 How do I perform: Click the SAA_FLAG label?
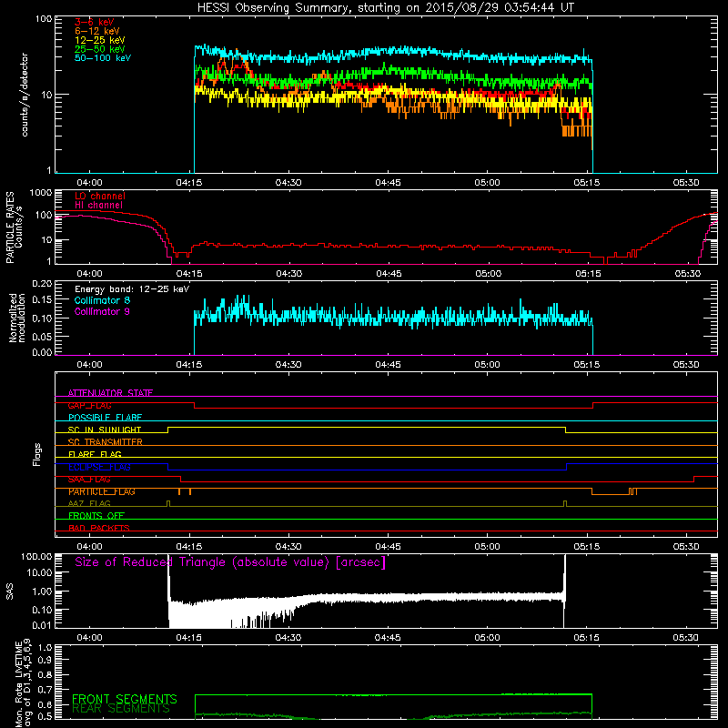pos(89,480)
